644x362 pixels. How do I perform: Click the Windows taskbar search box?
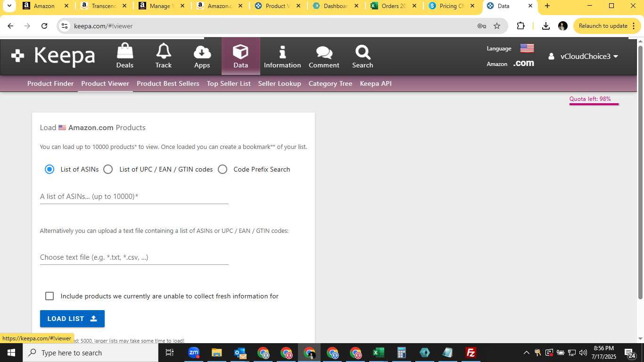coord(90,353)
